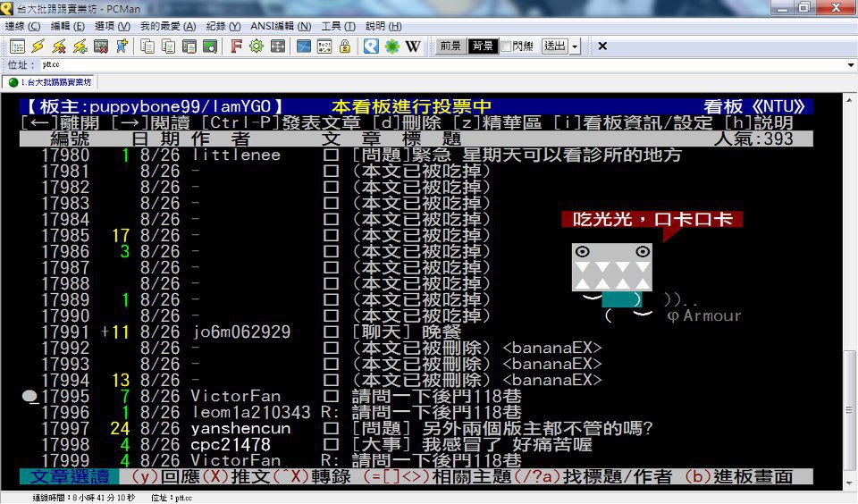Open the 紀錄 (Y) menu

(x=223, y=26)
